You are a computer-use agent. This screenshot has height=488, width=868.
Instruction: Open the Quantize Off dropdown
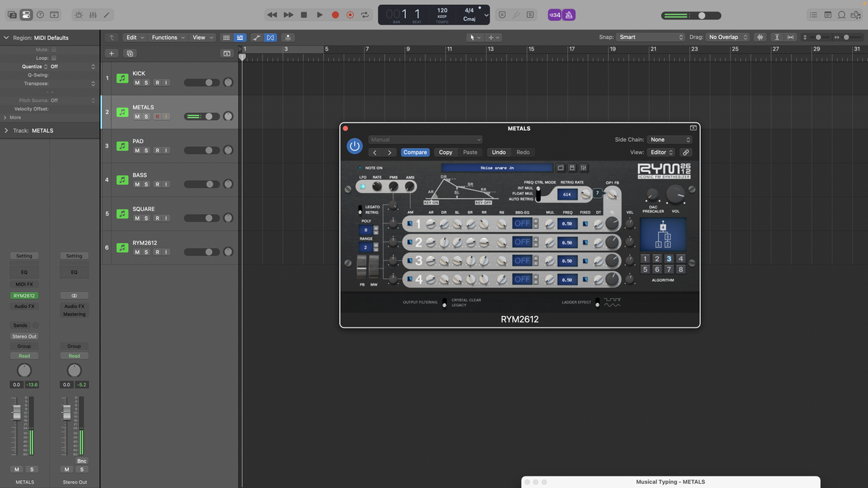pyautogui.click(x=72, y=67)
